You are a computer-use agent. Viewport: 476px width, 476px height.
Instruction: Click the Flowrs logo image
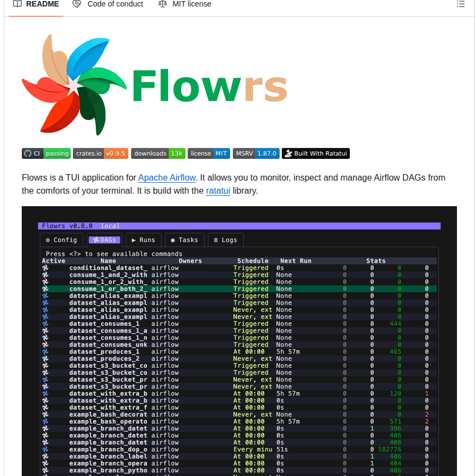pos(154,84)
